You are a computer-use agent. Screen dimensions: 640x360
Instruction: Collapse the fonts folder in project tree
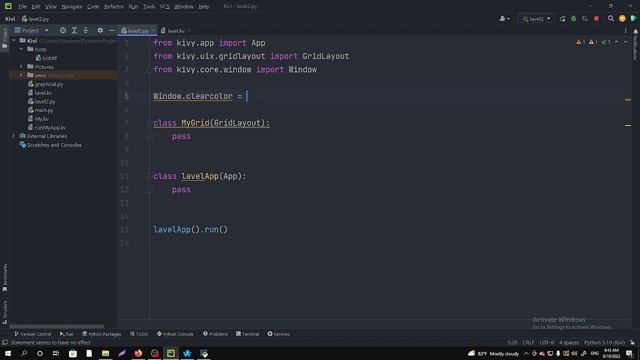pos(21,49)
